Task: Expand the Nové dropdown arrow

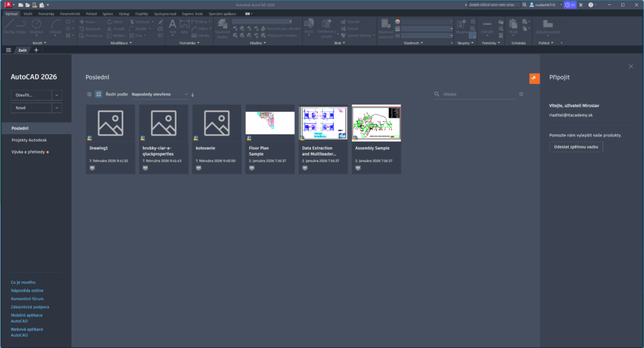Action: (x=57, y=108)
